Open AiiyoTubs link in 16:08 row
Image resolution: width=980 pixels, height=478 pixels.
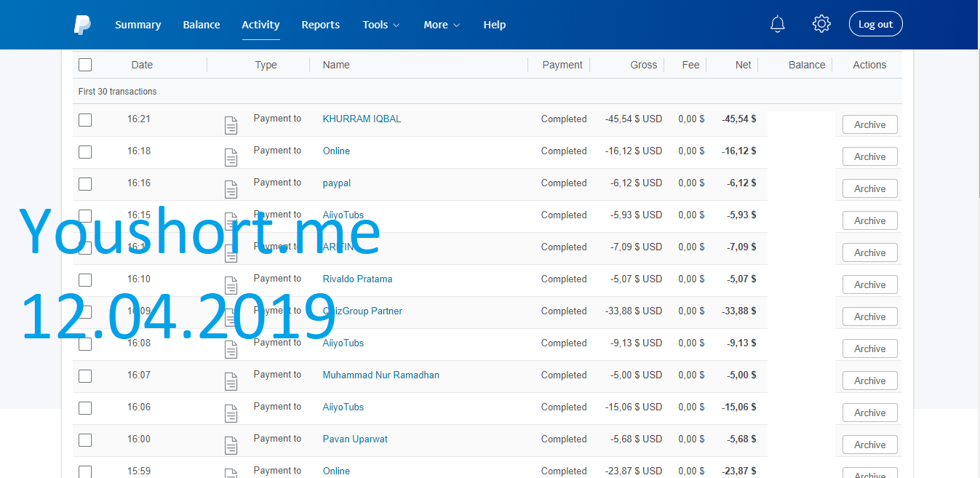(343, 343)
